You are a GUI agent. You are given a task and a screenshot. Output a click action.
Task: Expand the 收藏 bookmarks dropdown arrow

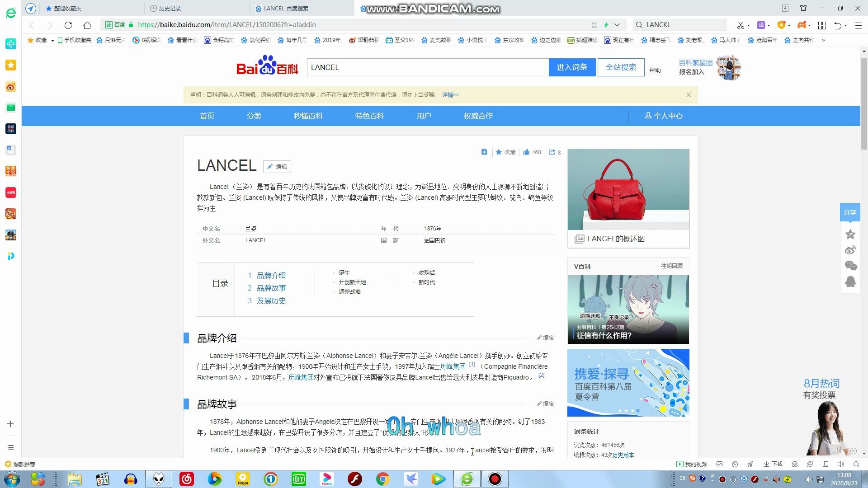coord(52,40)
